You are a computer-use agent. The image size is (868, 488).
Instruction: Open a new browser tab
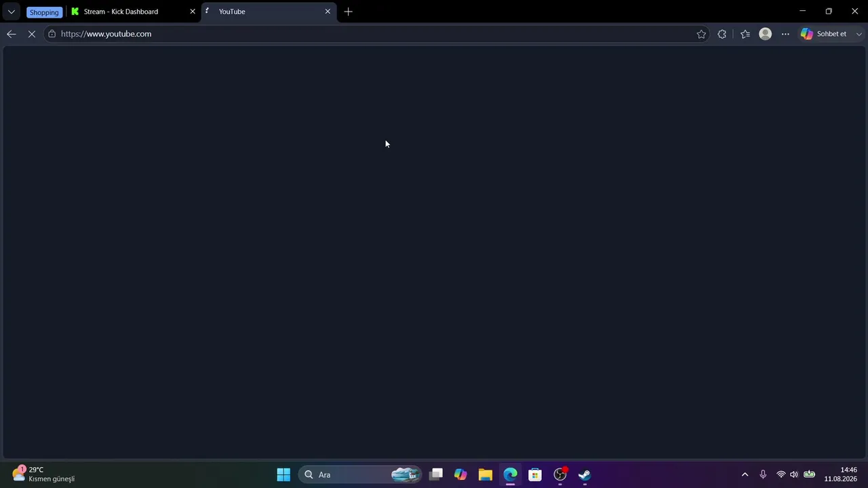click(x=348, y=12)
